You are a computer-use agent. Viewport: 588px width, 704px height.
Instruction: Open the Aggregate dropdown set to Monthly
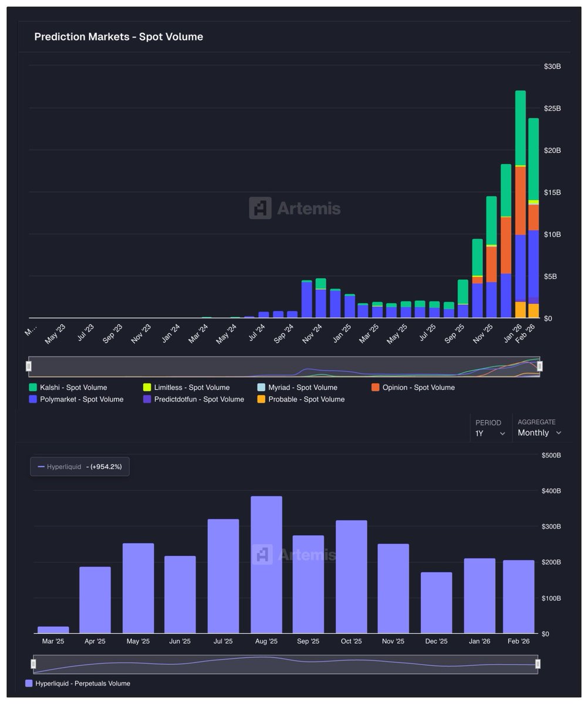pyautogui.click(x=538, y=432)
